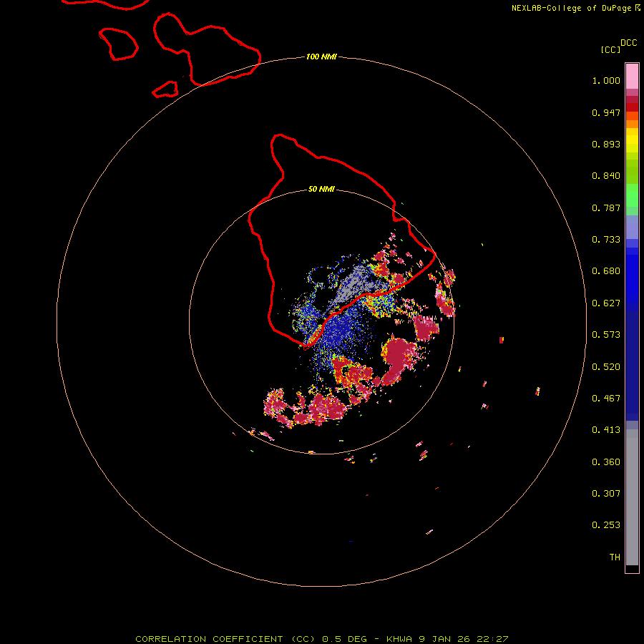Click the 0.573 scale value
This screenshot has width=644, height=644.
click(x=606, y=335)
